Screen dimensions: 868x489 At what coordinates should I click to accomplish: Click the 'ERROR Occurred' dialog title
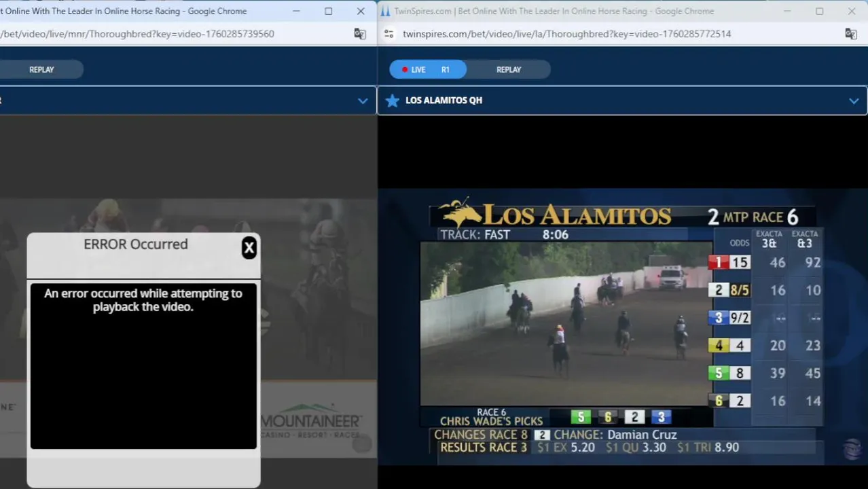136,244
